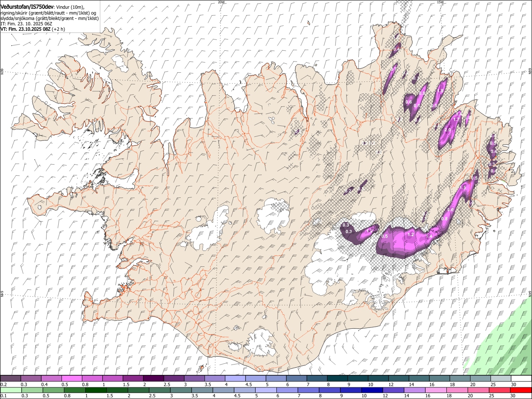Select the red-pink 25 swatch, lower scale
This screenshot has width=532, height=399.
tap(499, 390)
